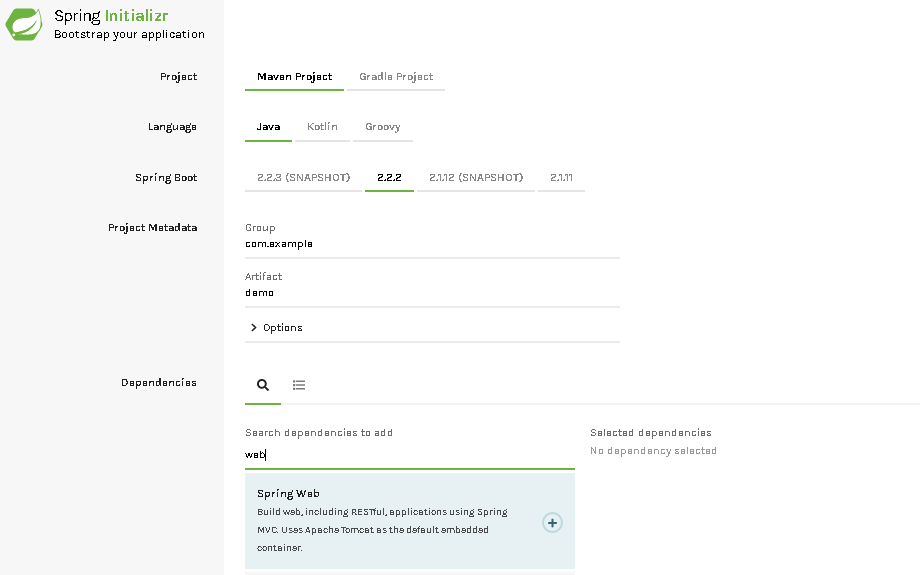The image size is (922, 575).
Task: Select Spring Boot 2.1.12 (SNAPSHOT)
Action: tap(476, 178)
